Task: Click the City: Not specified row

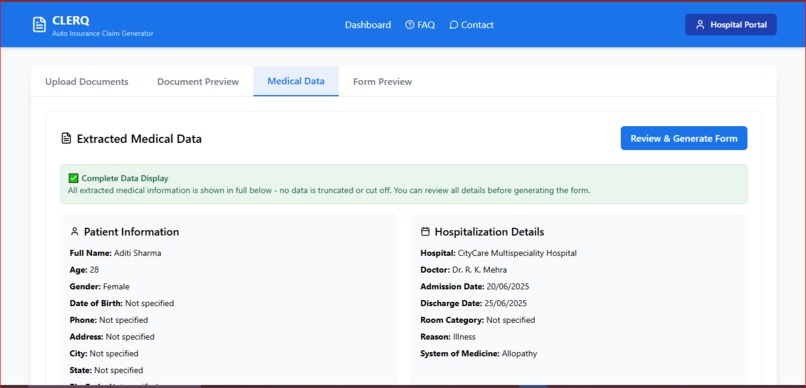Action: [x=104, y=354]
